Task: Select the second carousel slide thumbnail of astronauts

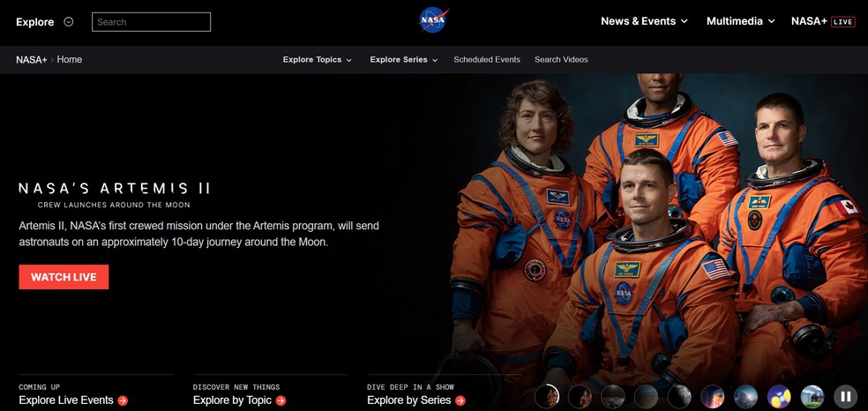Action: (580, 397)
